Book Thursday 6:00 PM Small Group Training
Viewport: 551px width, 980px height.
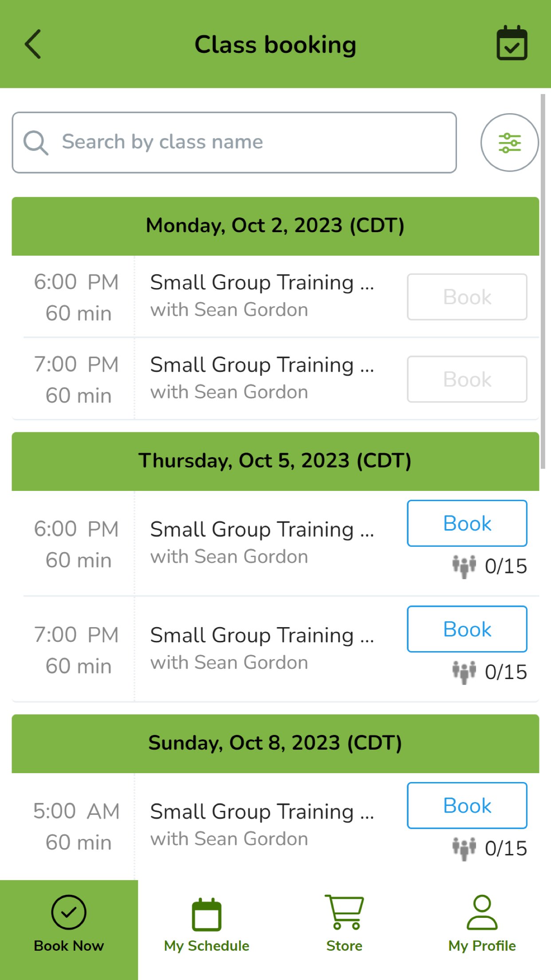(x=467, y=523)
